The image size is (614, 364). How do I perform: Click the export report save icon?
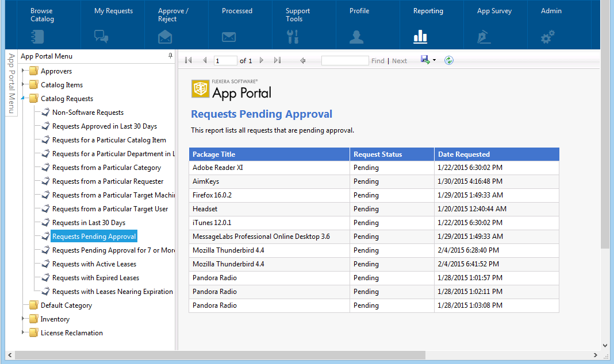click(x=425, y=60)
